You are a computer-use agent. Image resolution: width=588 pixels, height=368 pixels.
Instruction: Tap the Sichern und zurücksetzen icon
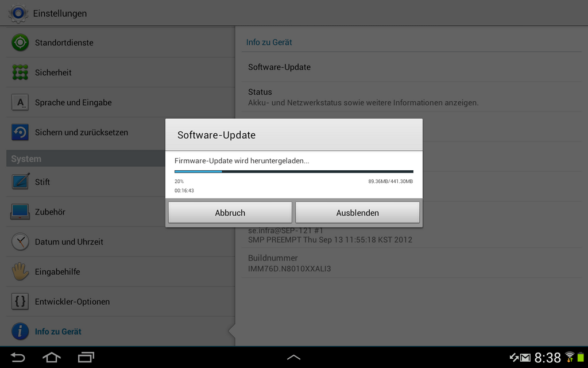20,132
